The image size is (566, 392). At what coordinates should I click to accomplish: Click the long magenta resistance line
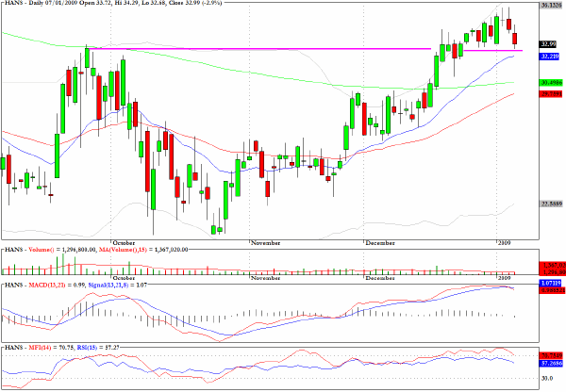coord(259,49)
